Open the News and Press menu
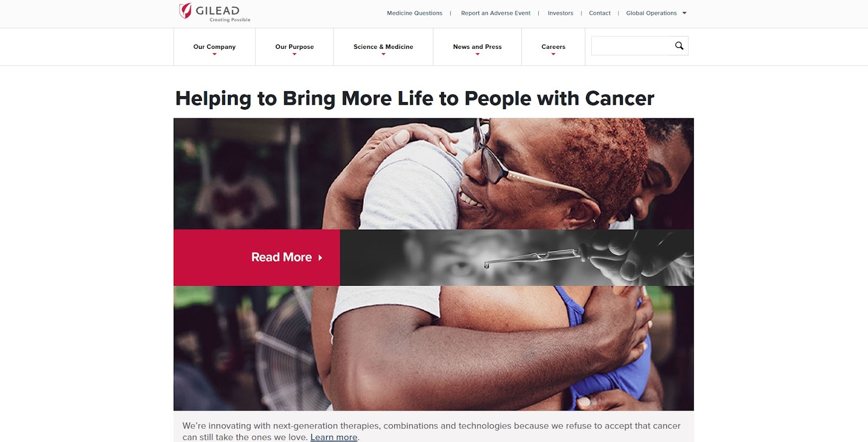This screenshot has width=868, height=442. [477, 47]
